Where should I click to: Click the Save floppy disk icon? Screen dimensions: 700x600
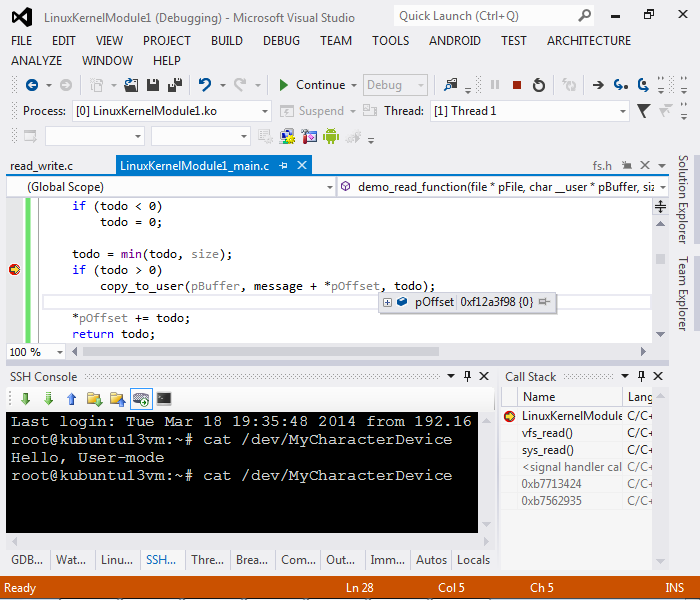tap(153, 85)
